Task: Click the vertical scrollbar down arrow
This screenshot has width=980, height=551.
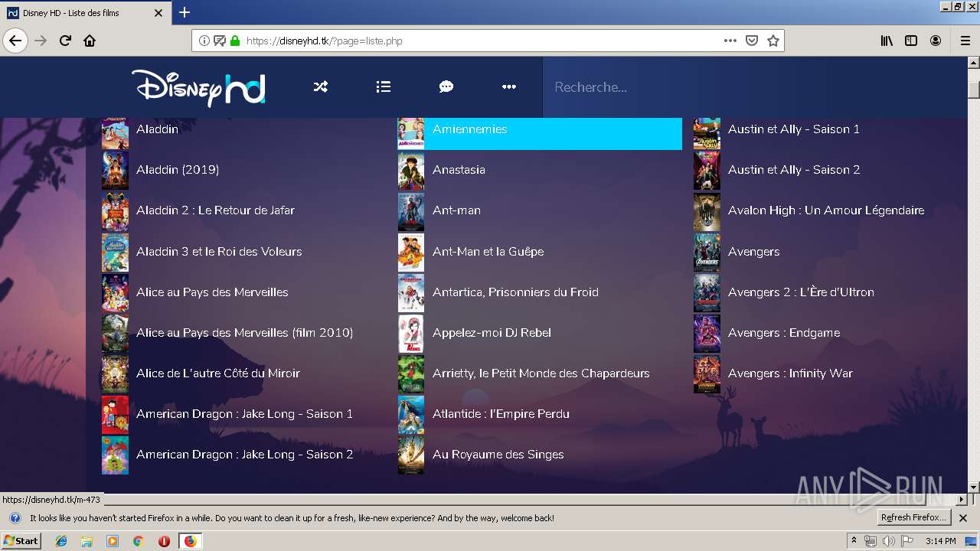Action: point(973,487)
